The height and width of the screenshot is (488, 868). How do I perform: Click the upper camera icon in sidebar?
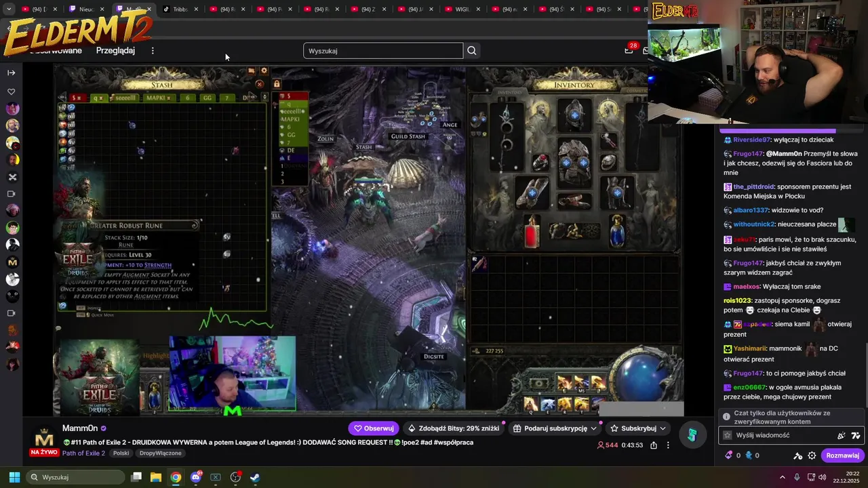point(11,194)
